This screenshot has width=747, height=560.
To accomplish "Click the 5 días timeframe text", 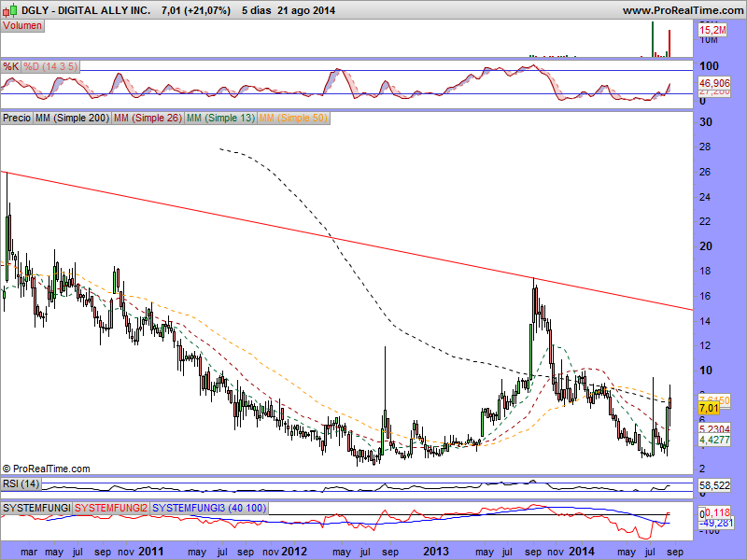I will [x=256, y=10].
